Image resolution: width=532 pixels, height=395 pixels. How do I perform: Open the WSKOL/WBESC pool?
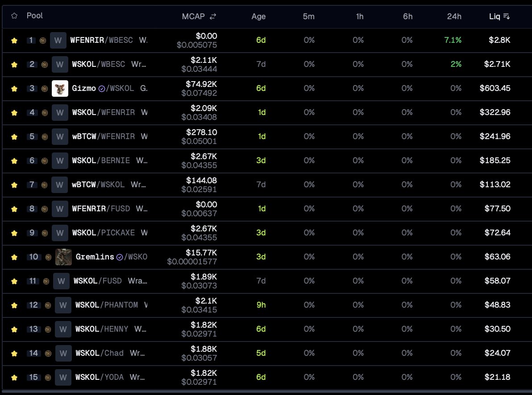click(98, 64)
